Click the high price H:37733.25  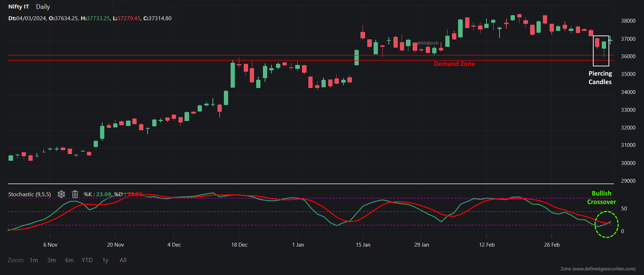tap(95, 18)
